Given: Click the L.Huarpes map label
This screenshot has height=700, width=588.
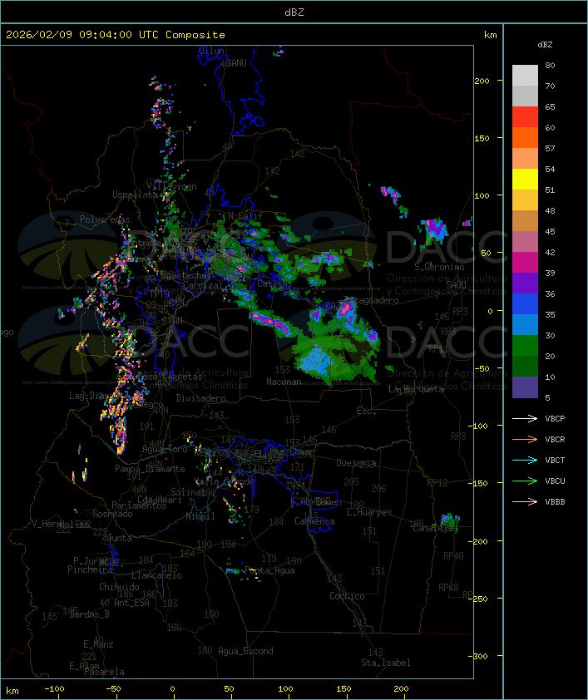Looking at the screenshot, I should coord(369,512).
